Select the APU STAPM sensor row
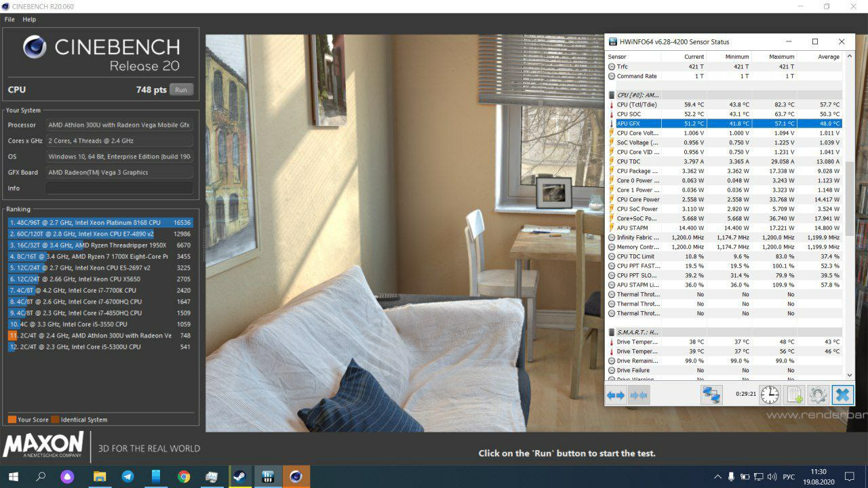Image resolution: width=868 pixels, height=488 pixels. 724,228
